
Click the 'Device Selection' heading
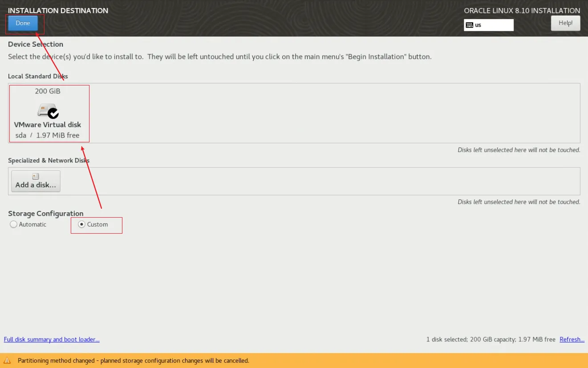click(x=36, y=44)
